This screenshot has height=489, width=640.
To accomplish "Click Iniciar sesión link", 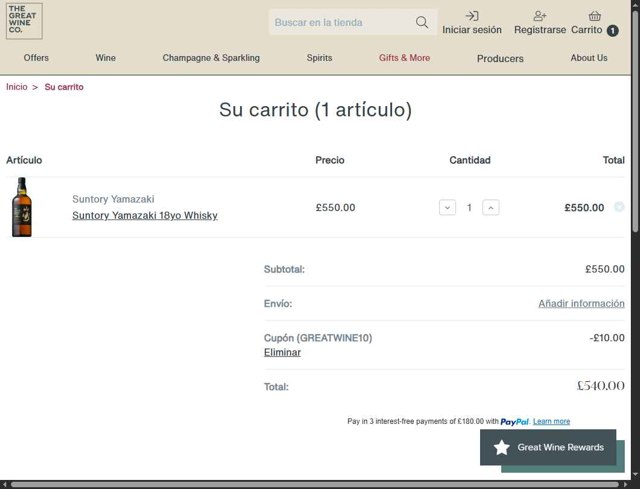I will coord(472,30).
